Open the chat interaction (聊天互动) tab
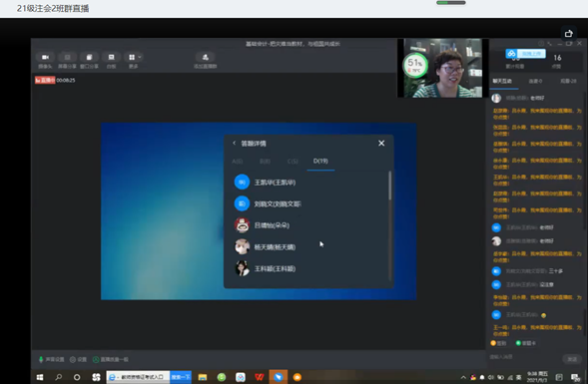588x384 pixels. 502,81
